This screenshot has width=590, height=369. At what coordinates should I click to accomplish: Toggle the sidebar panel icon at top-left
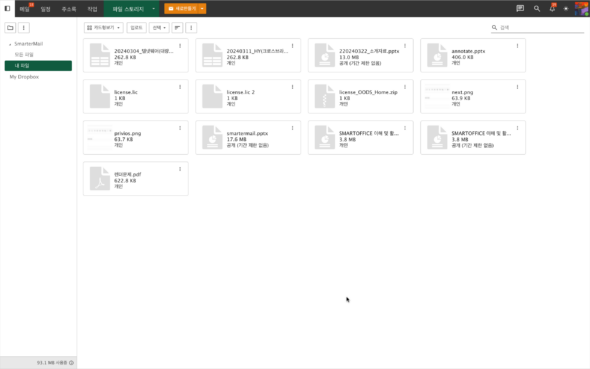pyautogui.click(x=7, y=8)
